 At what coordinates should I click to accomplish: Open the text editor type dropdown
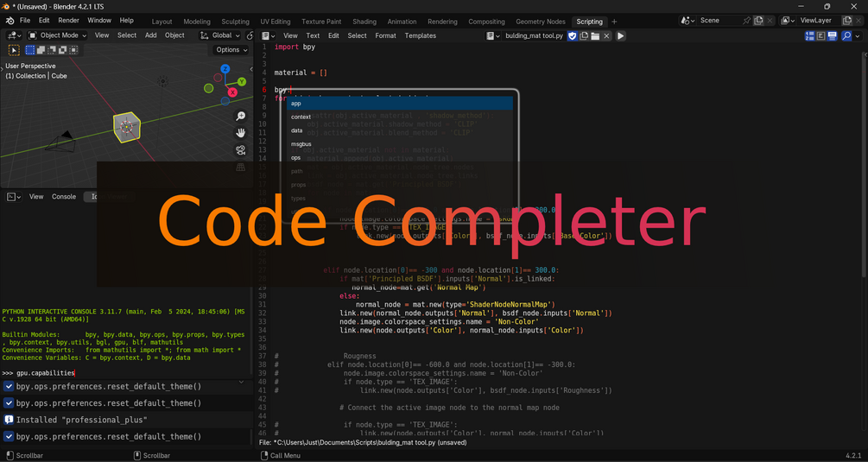[x=268, y=36]
